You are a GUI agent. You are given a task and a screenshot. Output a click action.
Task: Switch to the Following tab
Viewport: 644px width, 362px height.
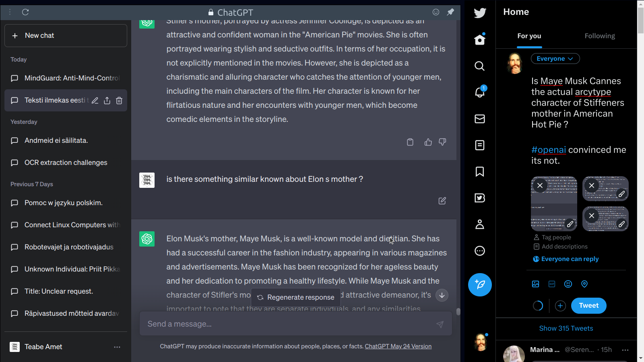pyautogui.click(x=600, y=36)
